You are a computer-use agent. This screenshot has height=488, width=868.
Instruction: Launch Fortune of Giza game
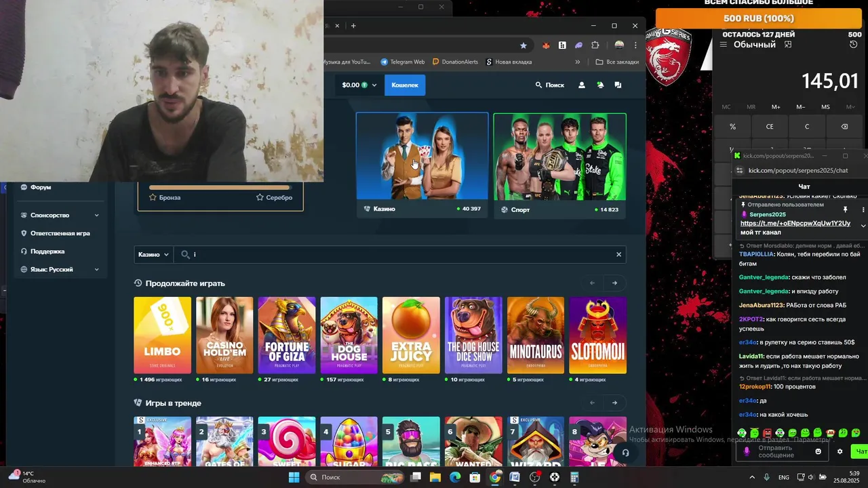[287, 335]
